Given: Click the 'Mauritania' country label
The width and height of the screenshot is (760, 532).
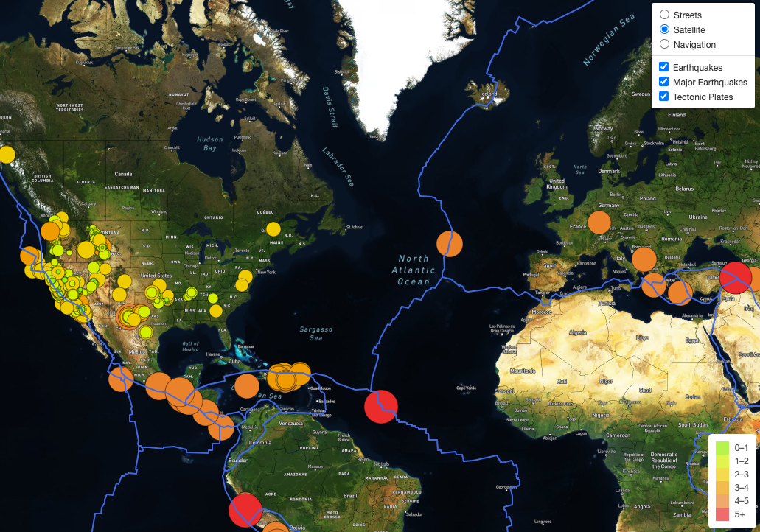Looking at the screenshot, I should [x=523, y=371].
